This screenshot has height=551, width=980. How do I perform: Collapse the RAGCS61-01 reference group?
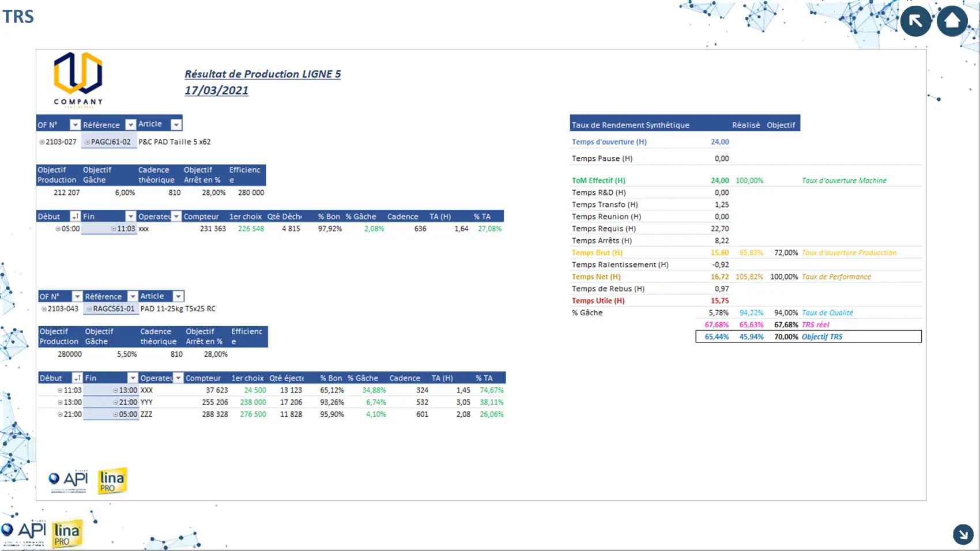tap(89, 309)
